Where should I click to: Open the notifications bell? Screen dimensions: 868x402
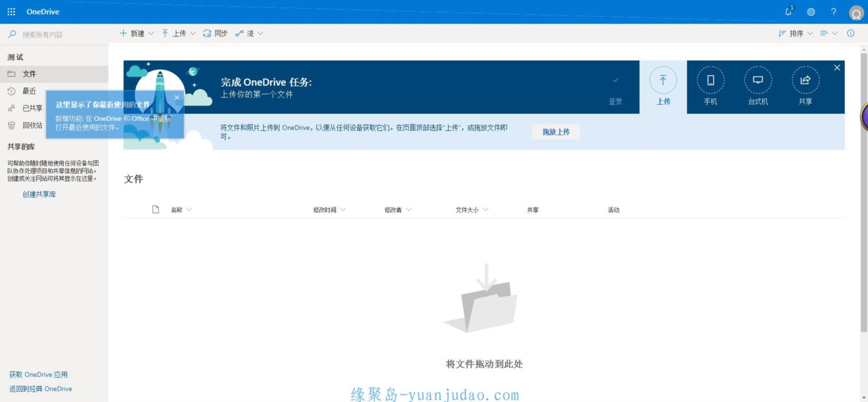coord(789,11)
